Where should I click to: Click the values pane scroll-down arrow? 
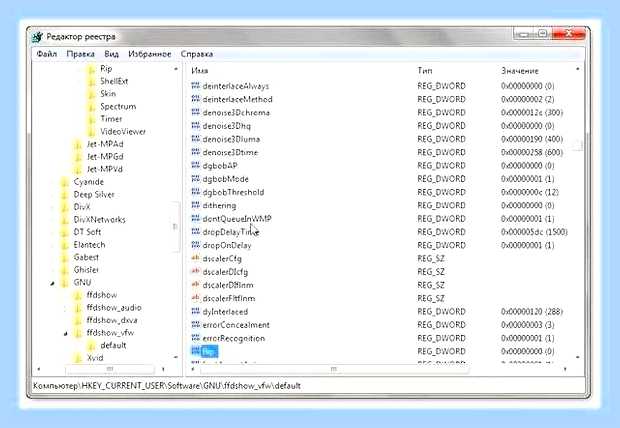click(578, 357)
